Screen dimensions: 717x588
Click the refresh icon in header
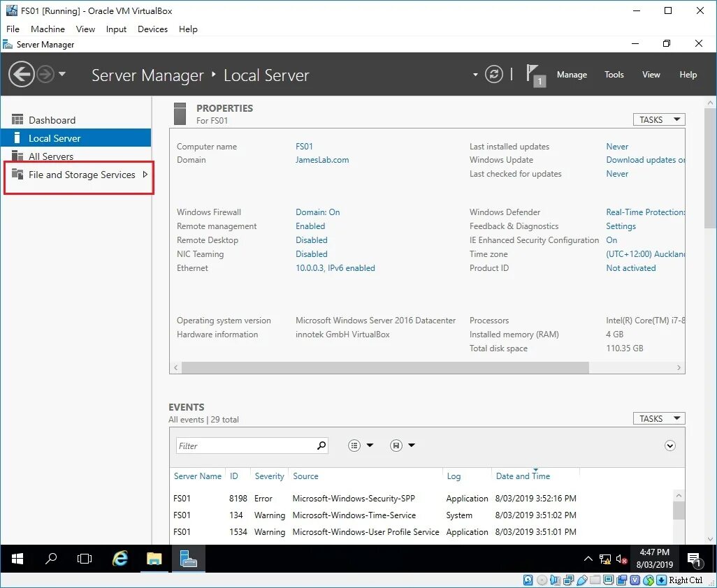[x=494, y=74]
